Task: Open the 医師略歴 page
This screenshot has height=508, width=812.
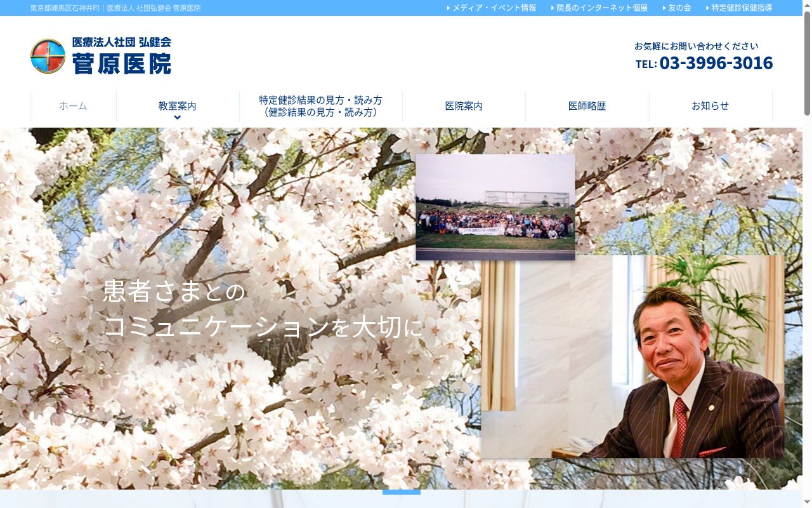Action: (587, 106)
